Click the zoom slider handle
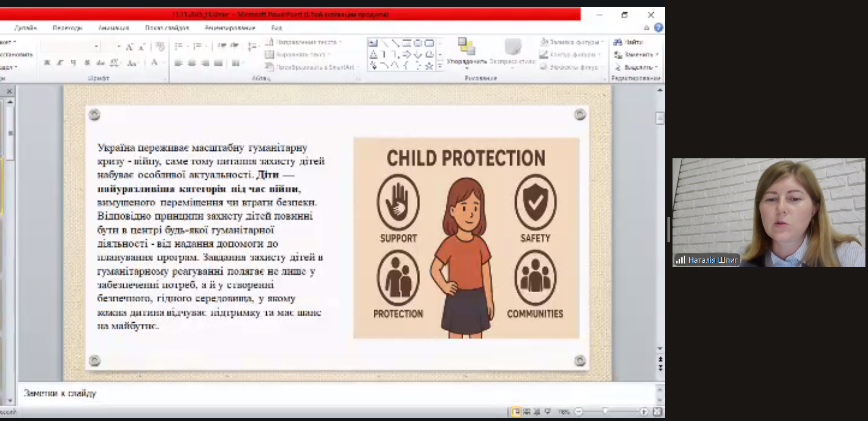868x421 pixels. (x=605, y=411)
